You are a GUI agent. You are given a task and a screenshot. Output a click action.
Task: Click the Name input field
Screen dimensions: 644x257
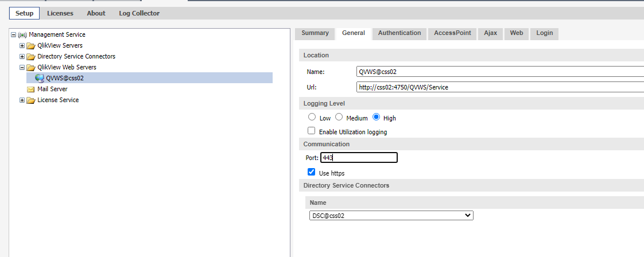pos(501,72)
